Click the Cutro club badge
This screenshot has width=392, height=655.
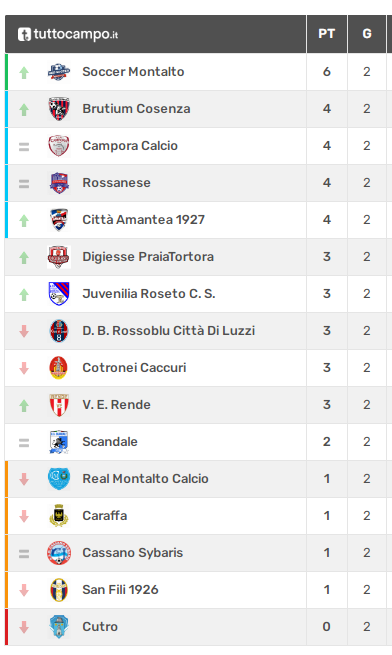(x=59, y=627)
